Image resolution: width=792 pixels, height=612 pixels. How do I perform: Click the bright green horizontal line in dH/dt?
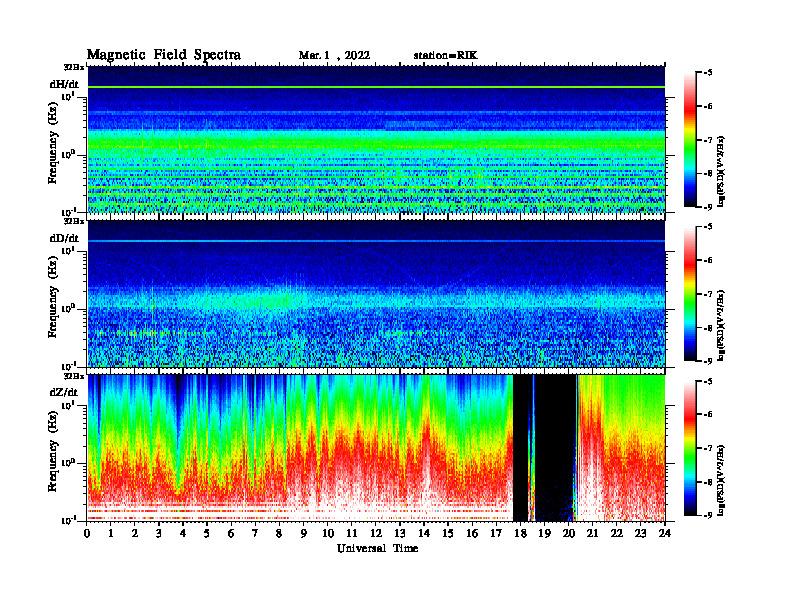pyautogui.click(x=376, y=87)
